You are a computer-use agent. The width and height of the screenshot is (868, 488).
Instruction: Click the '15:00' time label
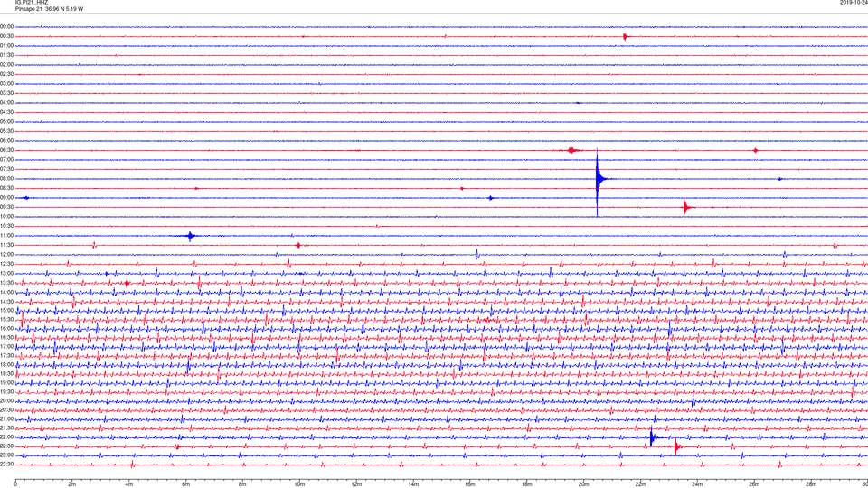(6, 310)
